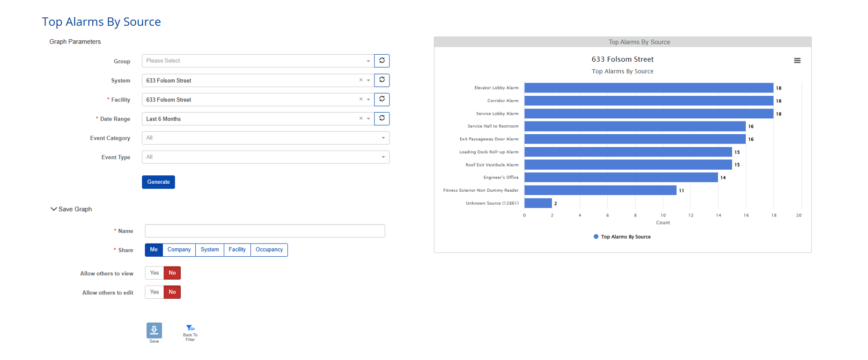Click the Generate button

pyautogui.click(x=158, y=182)
